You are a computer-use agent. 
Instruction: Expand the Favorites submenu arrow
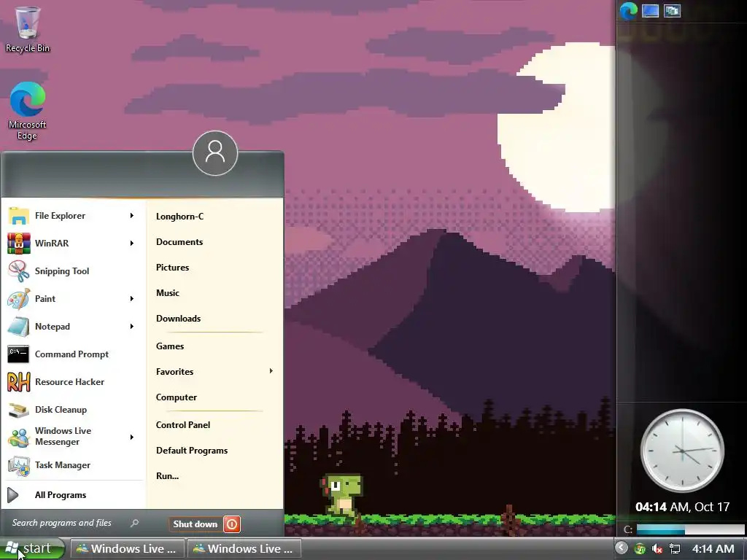[271, 371]
